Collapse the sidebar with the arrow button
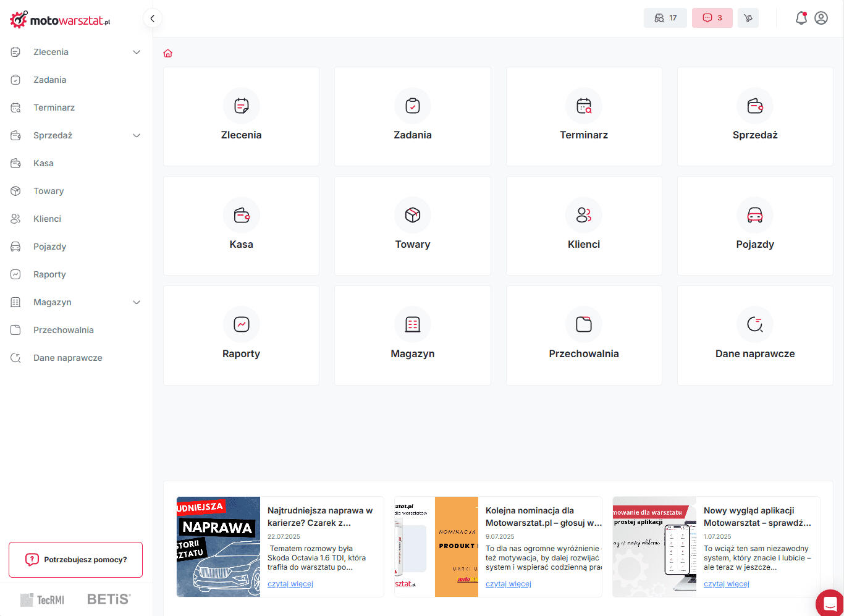The height and width of the screenshot is (616, 844). [x=153, y=19]
